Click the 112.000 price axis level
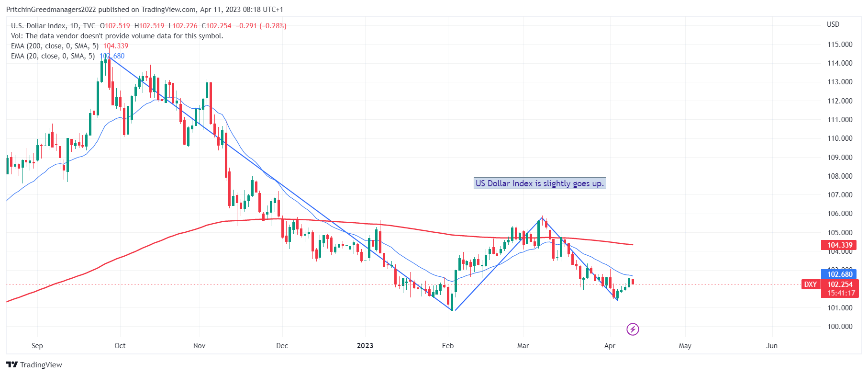 [840, 101]
